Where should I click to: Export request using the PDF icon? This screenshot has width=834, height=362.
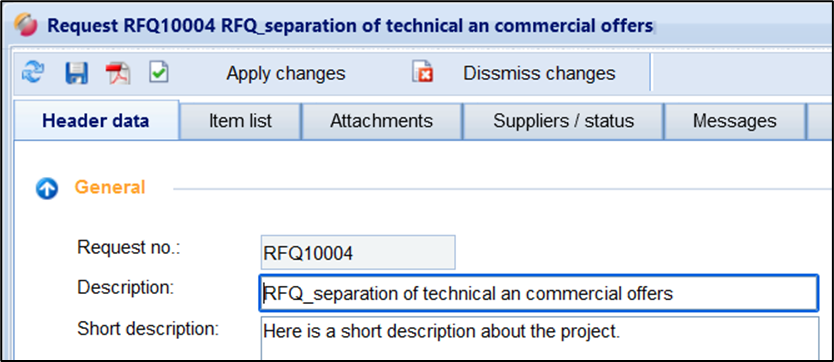pos(117,73)
